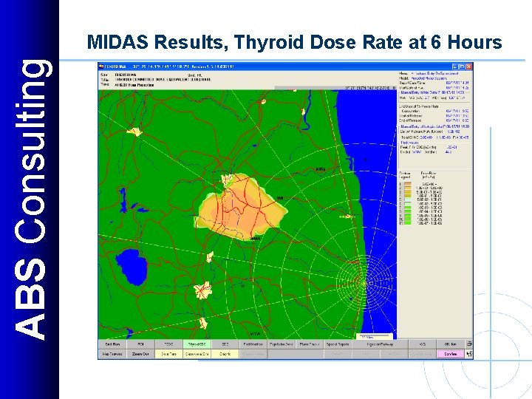Click the 80 Km range button

click(451, 344)
